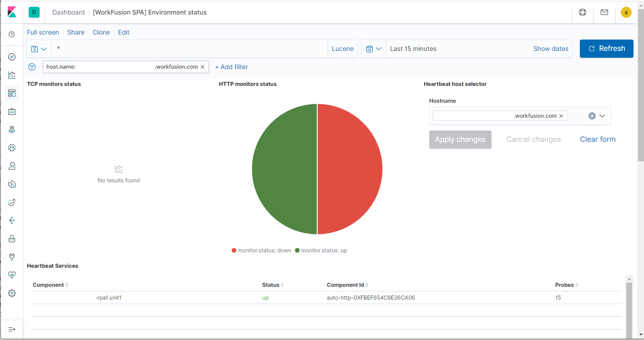Open the Maps icon in sidebar
The width and height of the screenshot is (644, 340).
point(12,130)
